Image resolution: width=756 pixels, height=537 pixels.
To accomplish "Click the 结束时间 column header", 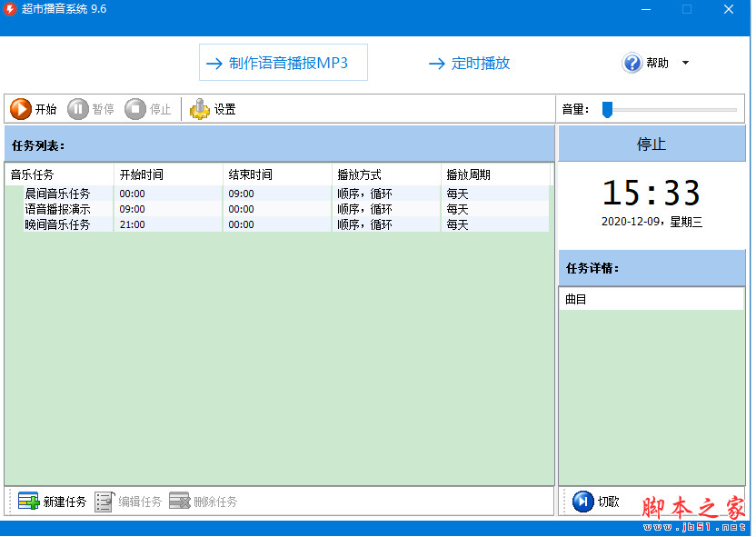I will coord(277,174).
